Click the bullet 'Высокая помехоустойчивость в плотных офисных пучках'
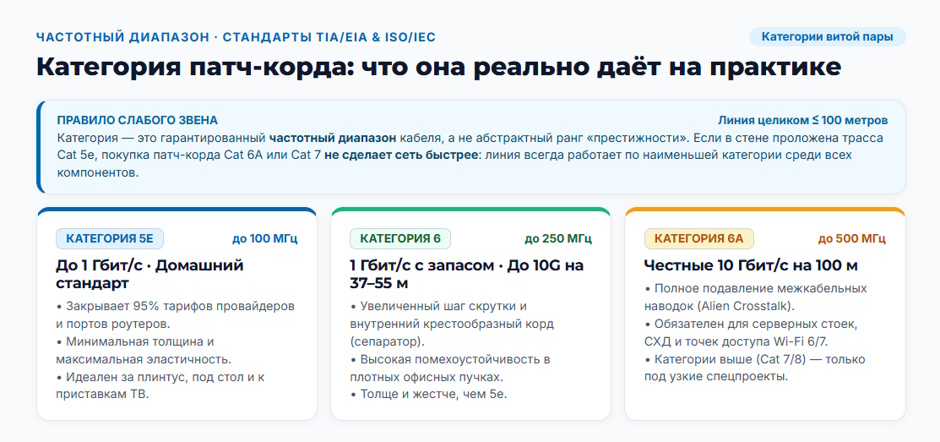 coord(450,369)
